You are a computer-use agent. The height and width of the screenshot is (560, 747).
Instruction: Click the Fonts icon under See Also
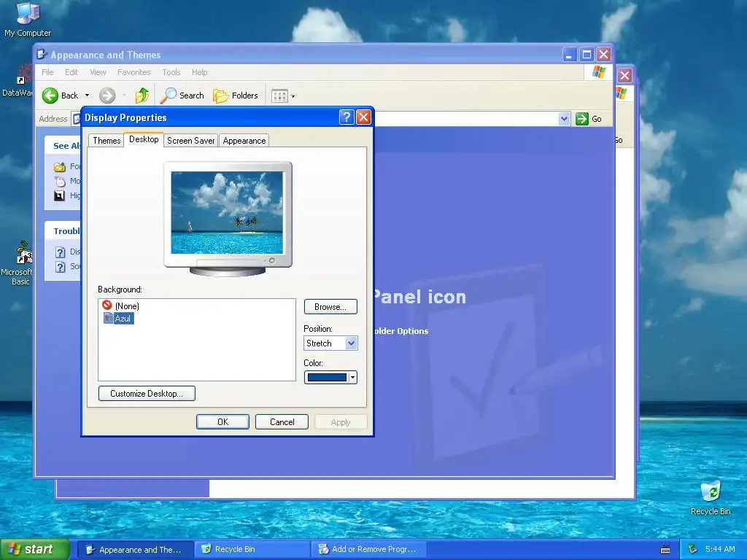60,167
